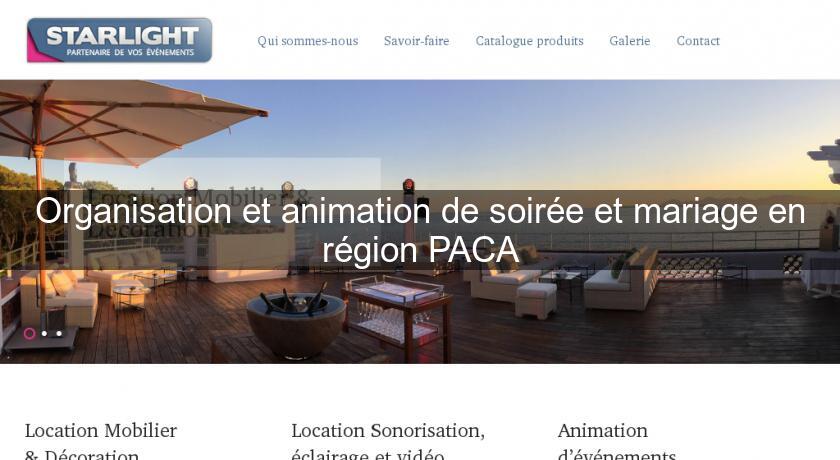Select the first slider dot
Screen dimensions: 840x460
click(29, 334)
